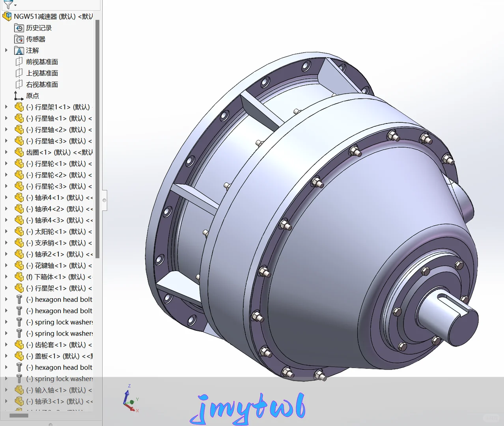
Task: Click the panel collapse handle
Action: (105, 200)
